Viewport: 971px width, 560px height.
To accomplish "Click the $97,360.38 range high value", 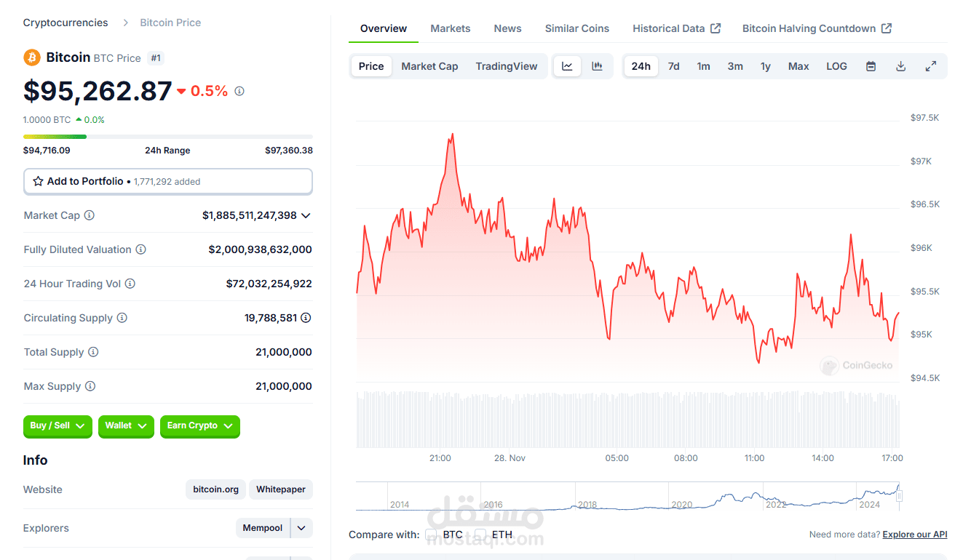I will tap(289, 151).
